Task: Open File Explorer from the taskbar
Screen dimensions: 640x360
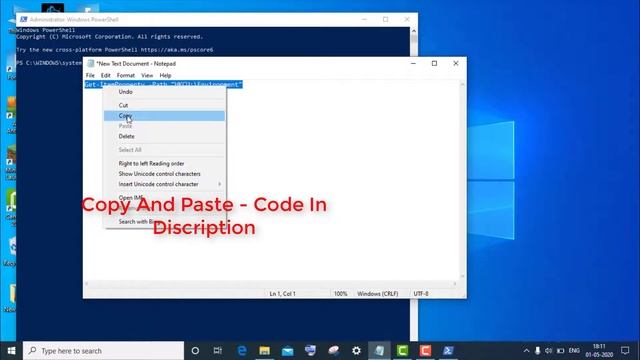Action: (264, 351)
